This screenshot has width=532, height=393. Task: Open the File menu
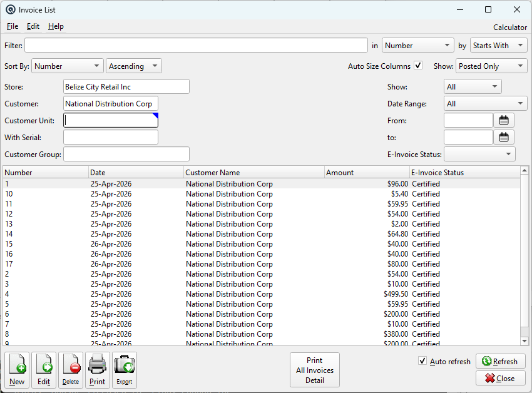point(13,26)
